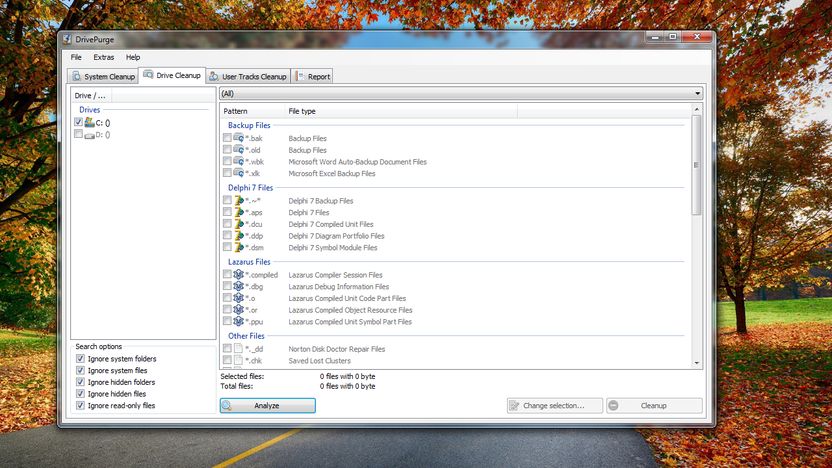Click the *.wbk file type icon

(x=239, y=161)
